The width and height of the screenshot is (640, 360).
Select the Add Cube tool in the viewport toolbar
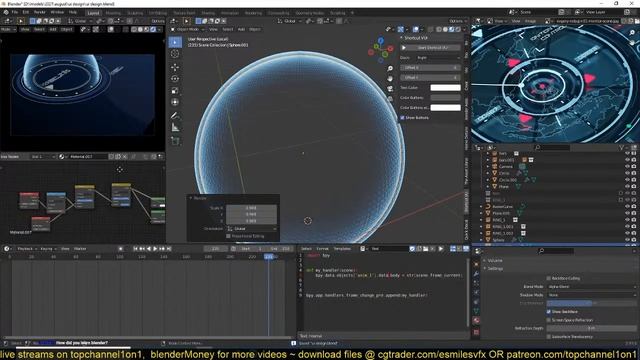click(175, 141)
